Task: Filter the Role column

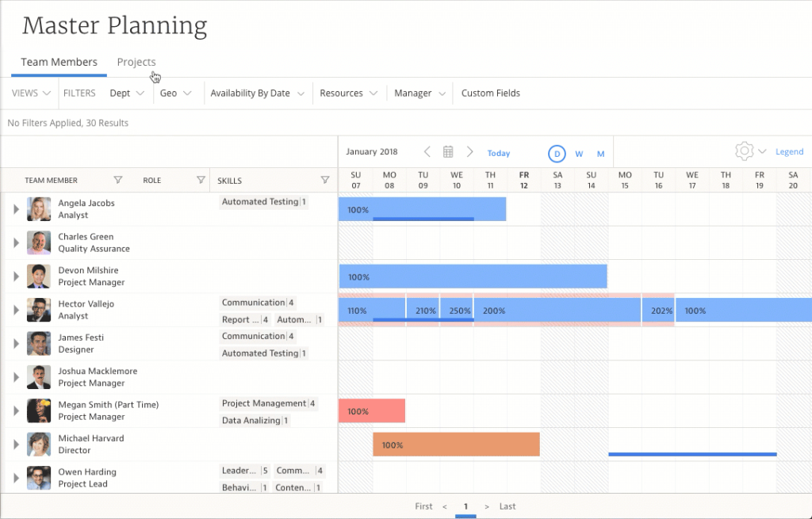Action: (201, 181)
